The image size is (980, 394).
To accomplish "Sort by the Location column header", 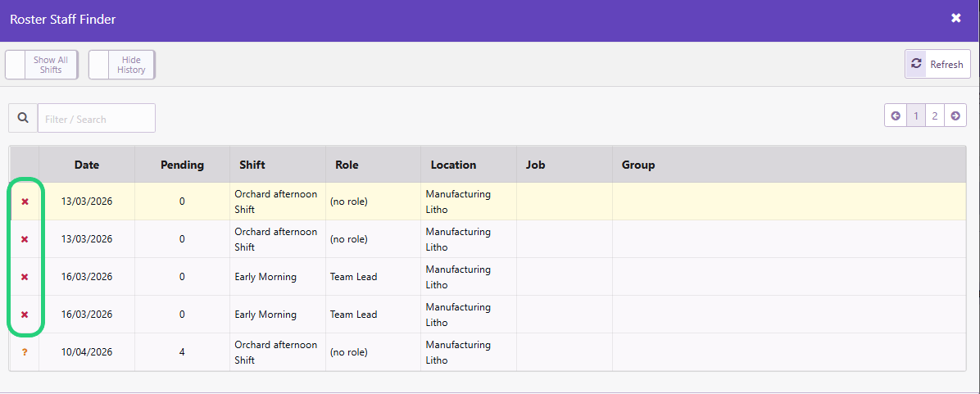I will [x=469, y=165].
